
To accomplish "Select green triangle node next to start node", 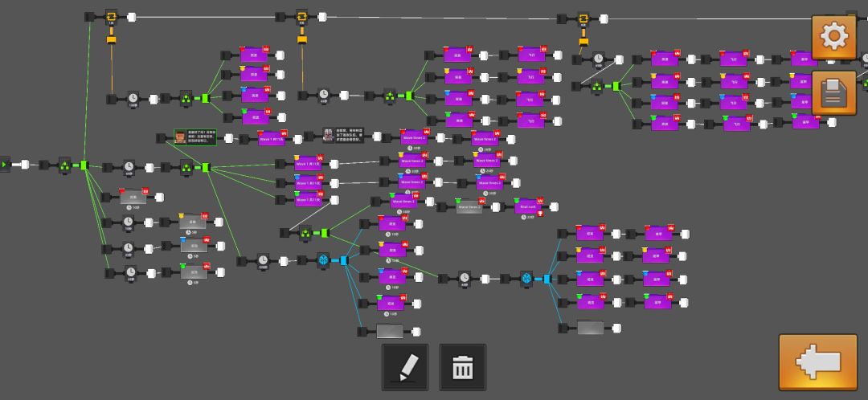I will tap(65, 165).
